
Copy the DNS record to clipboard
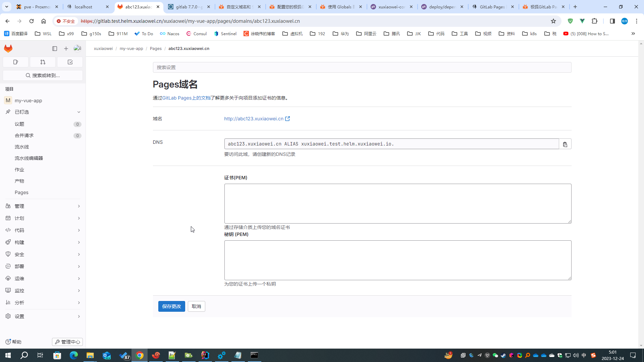tap(565, 144)
